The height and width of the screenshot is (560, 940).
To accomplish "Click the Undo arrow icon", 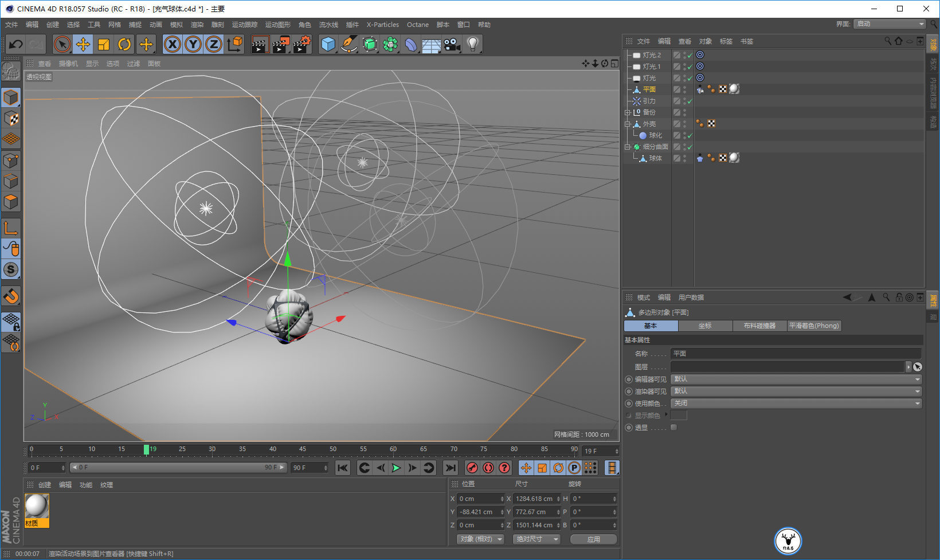I will pyautogui.click(x=16, y=44).
